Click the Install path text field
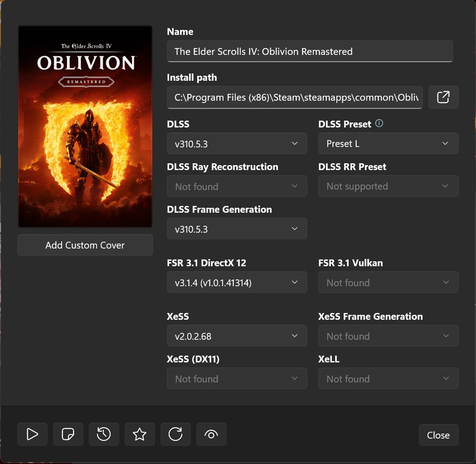476x464 pixels. point(295,97)
